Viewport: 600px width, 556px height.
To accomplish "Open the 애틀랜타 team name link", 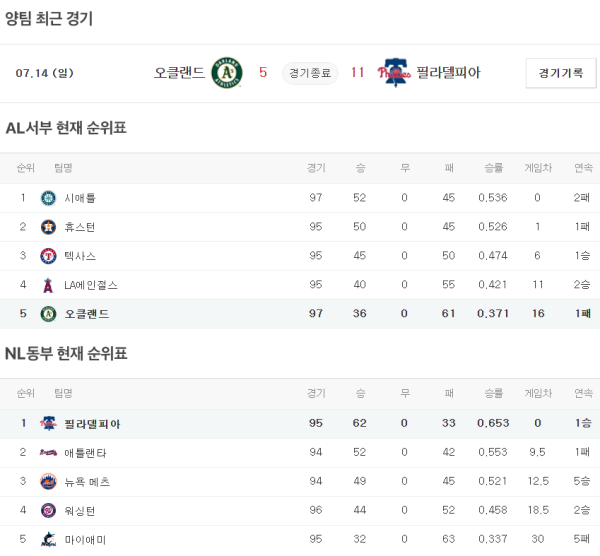I will coord(84,453).
